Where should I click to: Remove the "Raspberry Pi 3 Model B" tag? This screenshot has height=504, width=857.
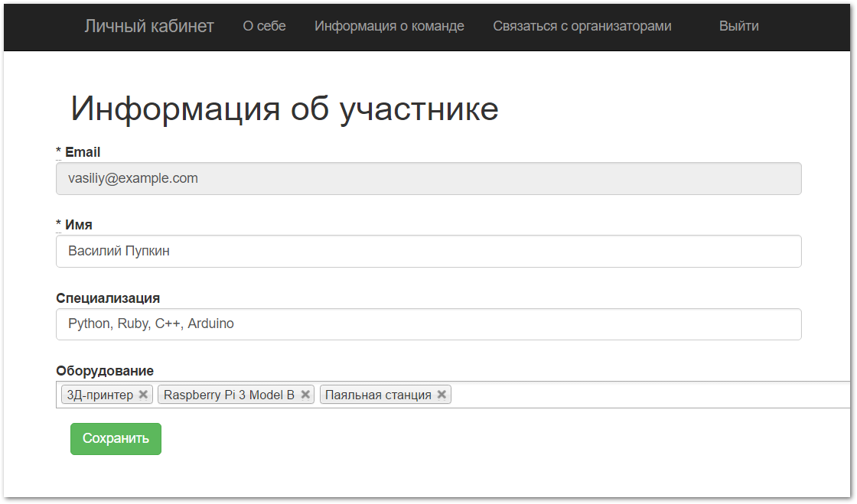pyautogui.click(x=305, y=395)
